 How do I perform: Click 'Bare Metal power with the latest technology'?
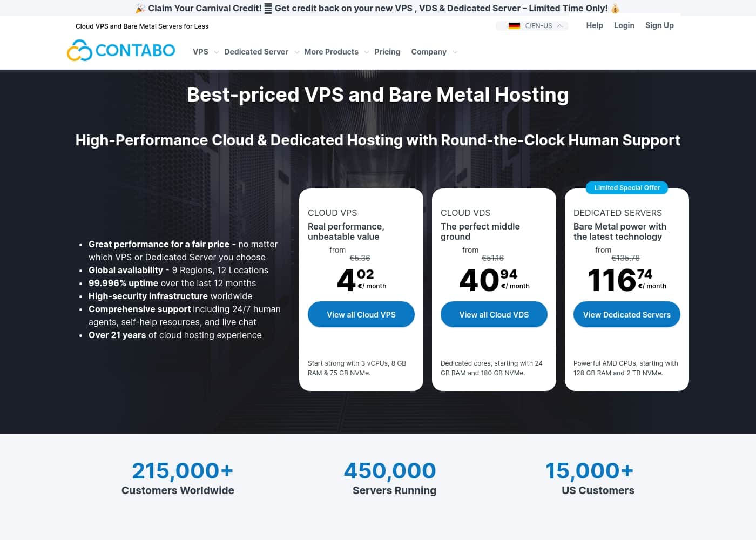620,231
